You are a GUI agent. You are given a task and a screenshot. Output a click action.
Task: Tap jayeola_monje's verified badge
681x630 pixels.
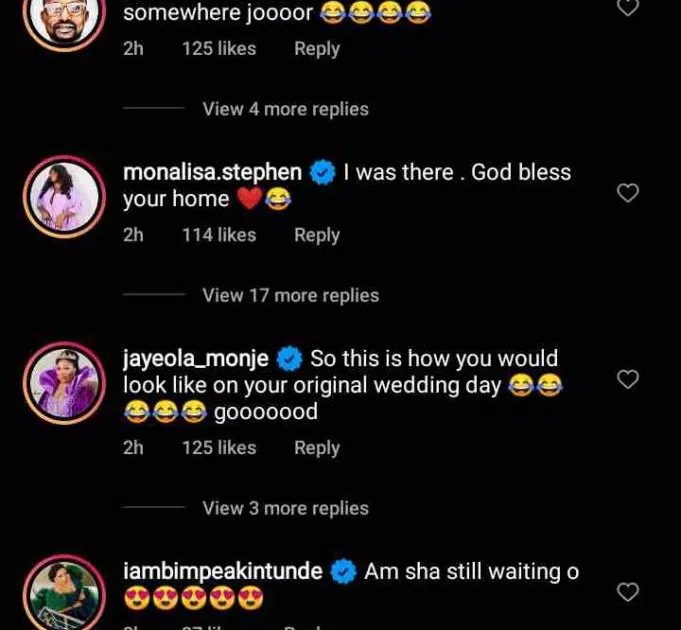point(289,359)
